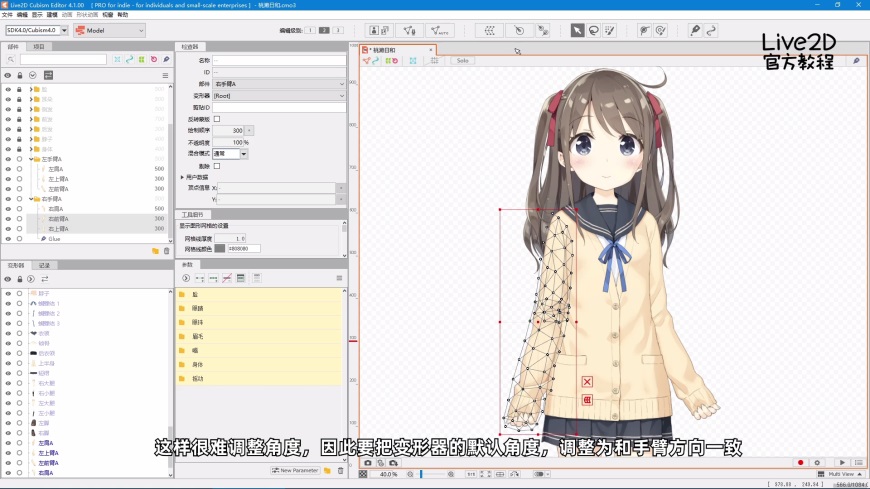This screenshot has height=489, width=870.
Task: Expand the 用户数据 section
Action: click(182, 177)
